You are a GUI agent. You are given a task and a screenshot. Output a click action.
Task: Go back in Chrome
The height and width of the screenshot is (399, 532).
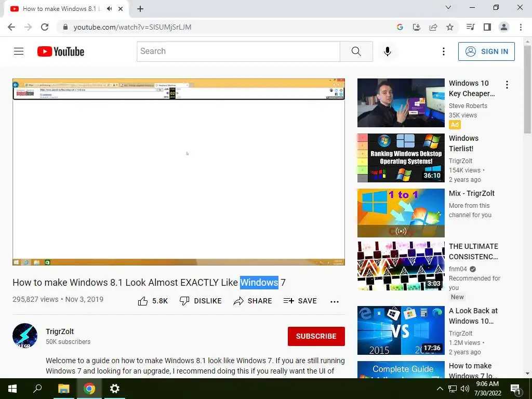pyautogui.click(x=11, y=27)
